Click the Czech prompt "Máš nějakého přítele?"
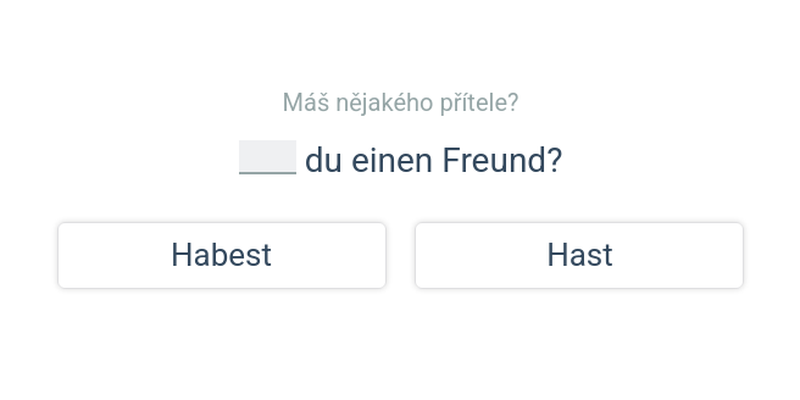Screen dimensions: 800x400 pyautogui.click(x=400, y=102)
